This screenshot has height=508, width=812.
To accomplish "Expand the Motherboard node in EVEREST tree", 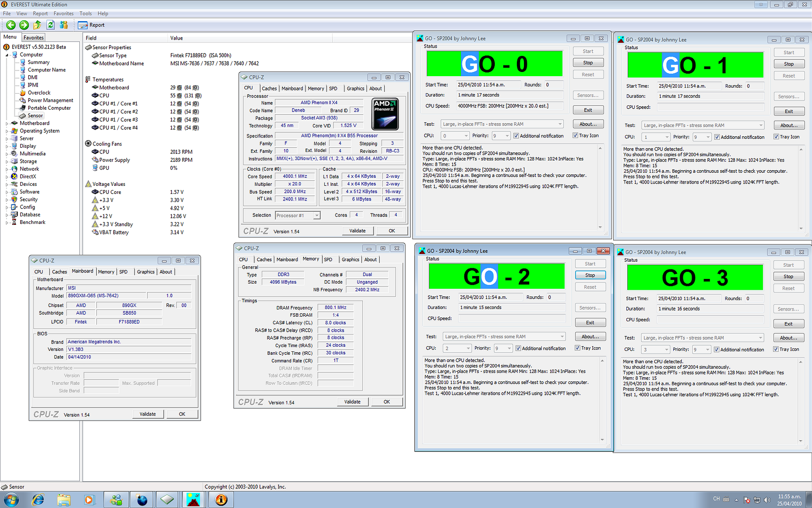I will click(7, 123).
